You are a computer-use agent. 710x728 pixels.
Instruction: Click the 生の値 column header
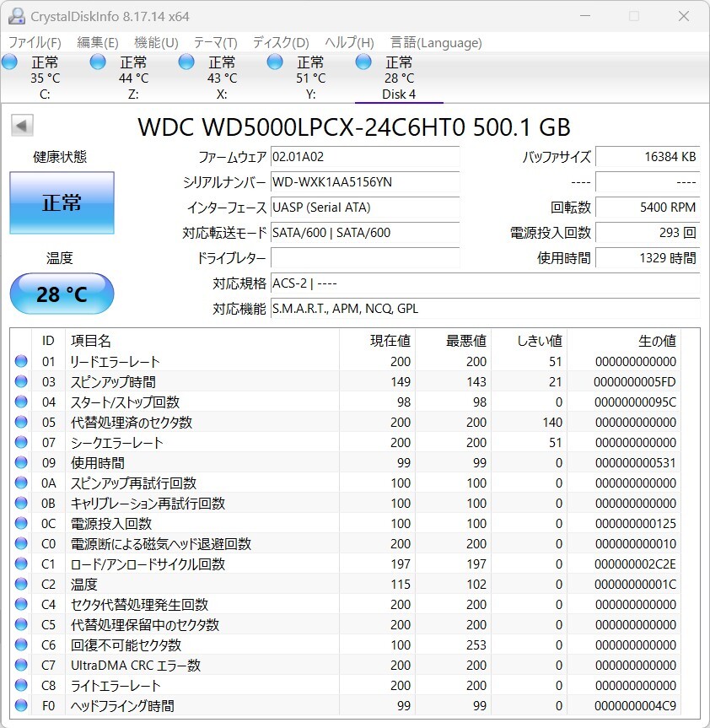pyautogui.click(x=624, y=340)
